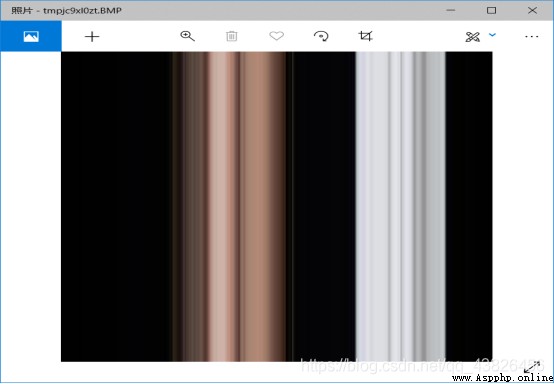Maximize the Photos window
The height and width of the screenshot is (384, 554).
(x=491, y=10)
